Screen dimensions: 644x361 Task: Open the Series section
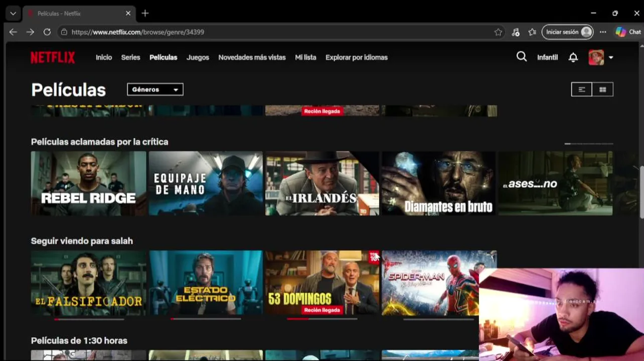click(x=130, y=57)
